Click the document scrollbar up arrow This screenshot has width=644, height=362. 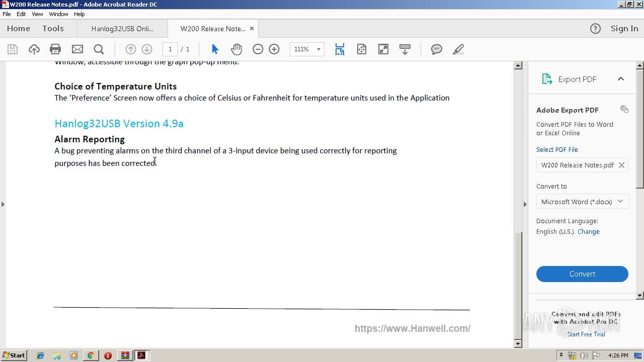tap(518, 65)
